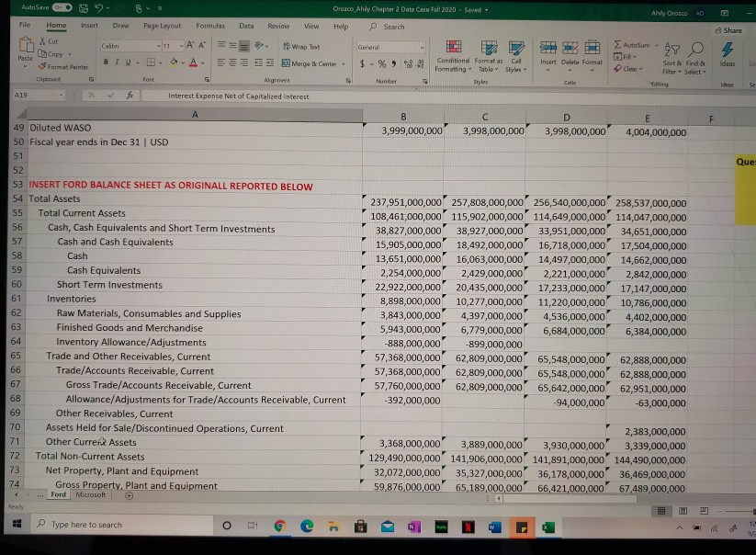Toggle Italic formatting on
The image size is (756, 555).
115,61
